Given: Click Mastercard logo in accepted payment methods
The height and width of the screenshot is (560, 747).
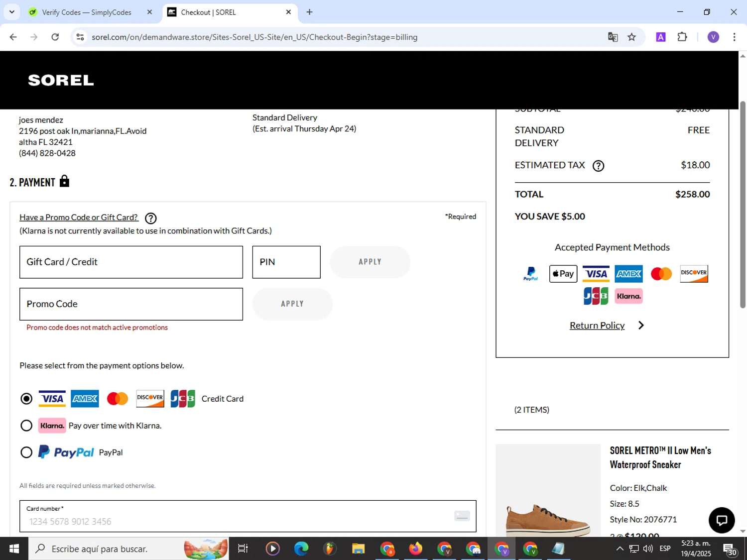Looking at the screenshot, I should [x=661, y=274].
